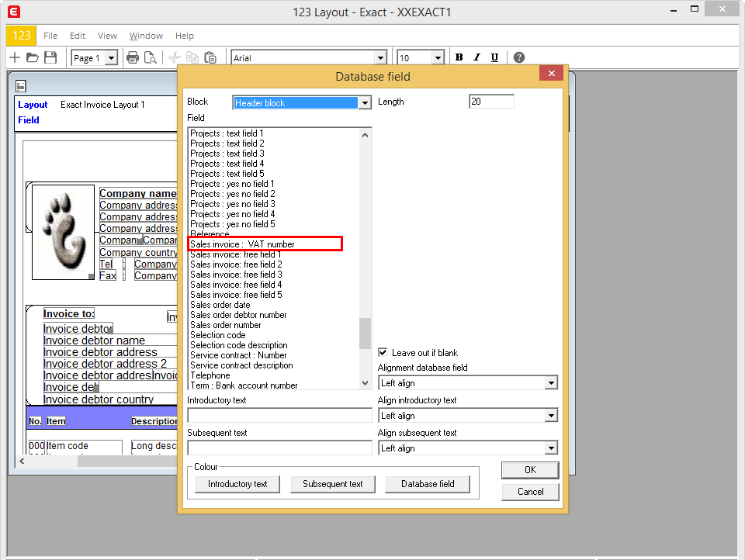Screen dimensions: 745x560
Task: Click the Length input field
Action: pyautogui.click(x=492, y=101)
